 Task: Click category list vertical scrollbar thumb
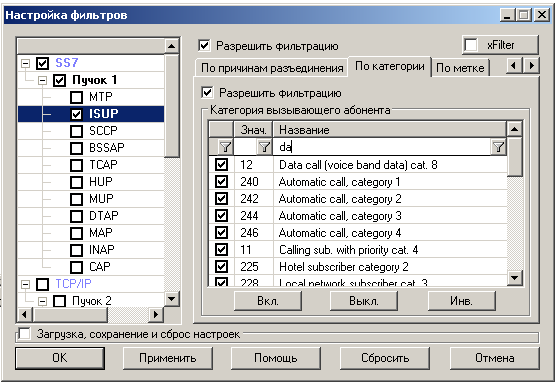pos(515,156)
